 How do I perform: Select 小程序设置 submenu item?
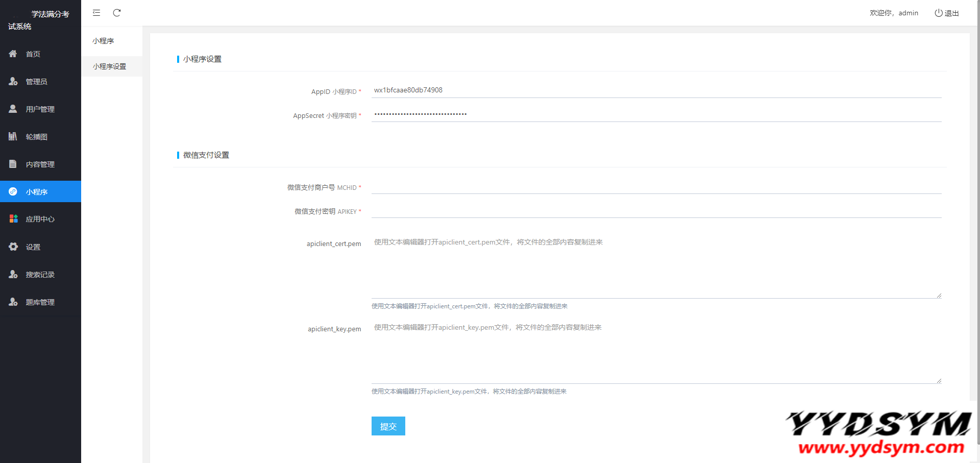pyautogui.click(x=110, y=66)
